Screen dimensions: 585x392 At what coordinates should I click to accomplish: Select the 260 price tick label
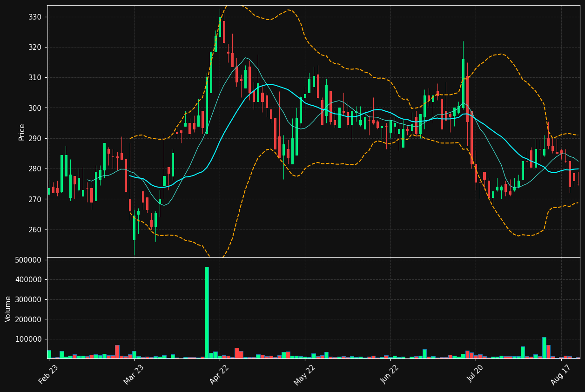[x=35, y=230]
